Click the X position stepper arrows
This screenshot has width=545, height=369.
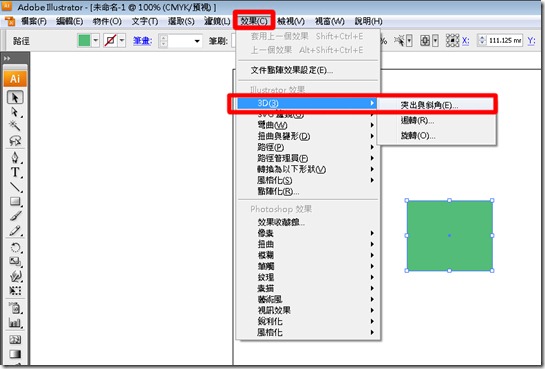(482, 41)
